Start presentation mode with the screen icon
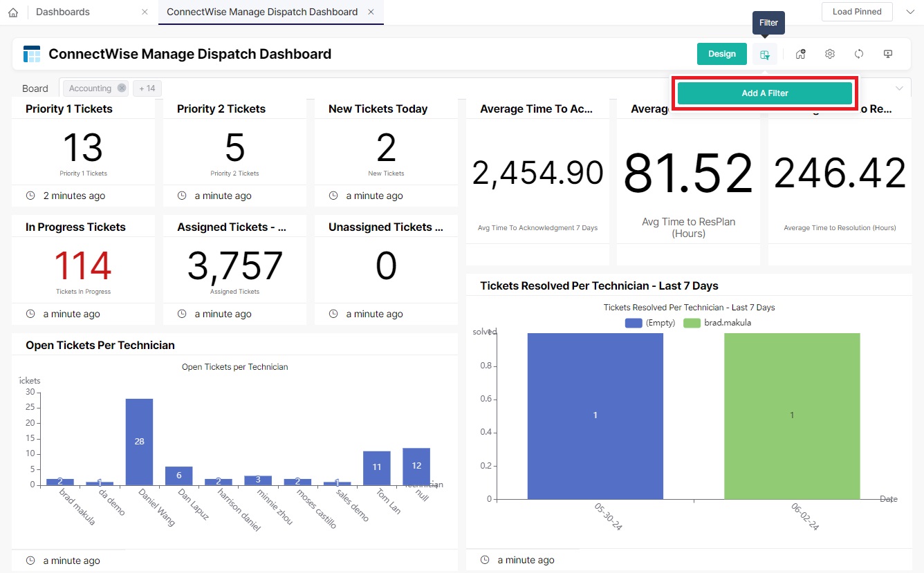 (887, 53)
